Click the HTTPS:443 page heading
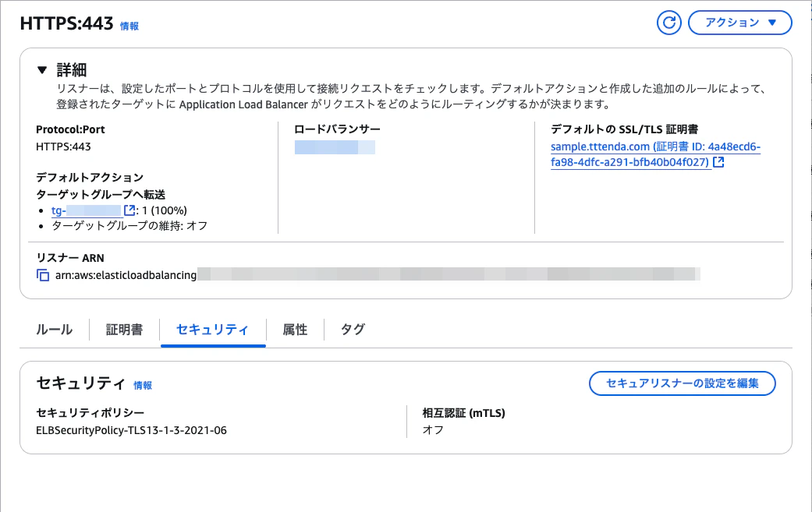812x512 pixels. 66,23
